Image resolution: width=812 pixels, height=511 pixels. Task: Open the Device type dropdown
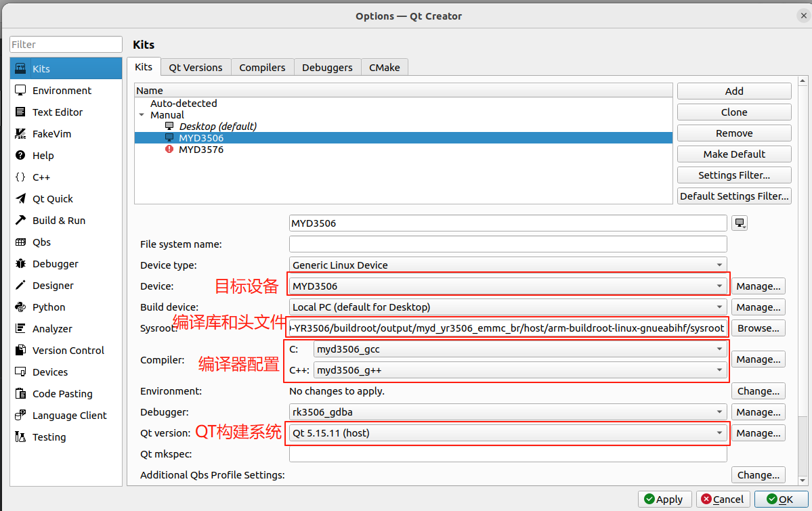pyautogui.click(x=508, y=265)
